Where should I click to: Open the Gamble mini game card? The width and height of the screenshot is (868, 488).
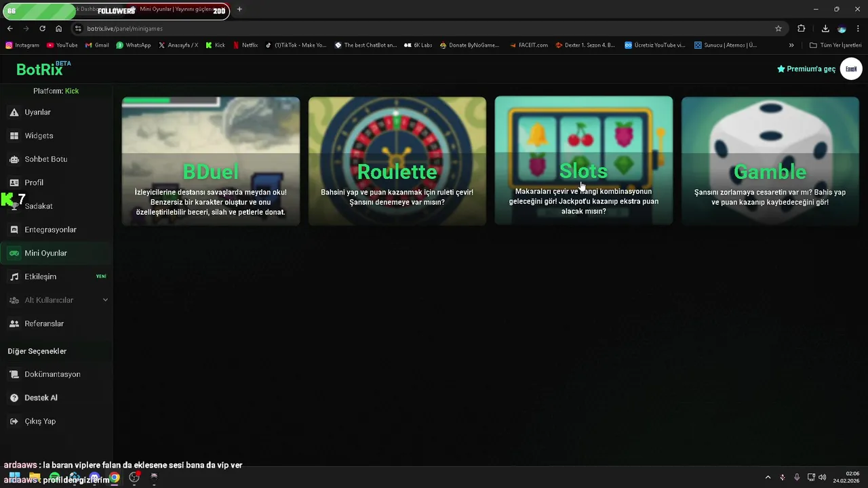(x=770, y=161)
